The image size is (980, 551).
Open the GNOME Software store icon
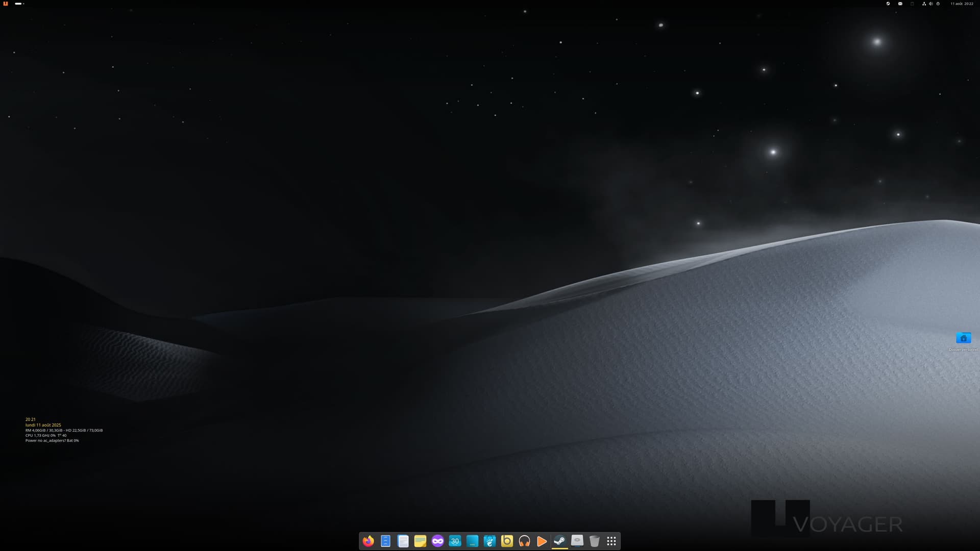[489, 541]
